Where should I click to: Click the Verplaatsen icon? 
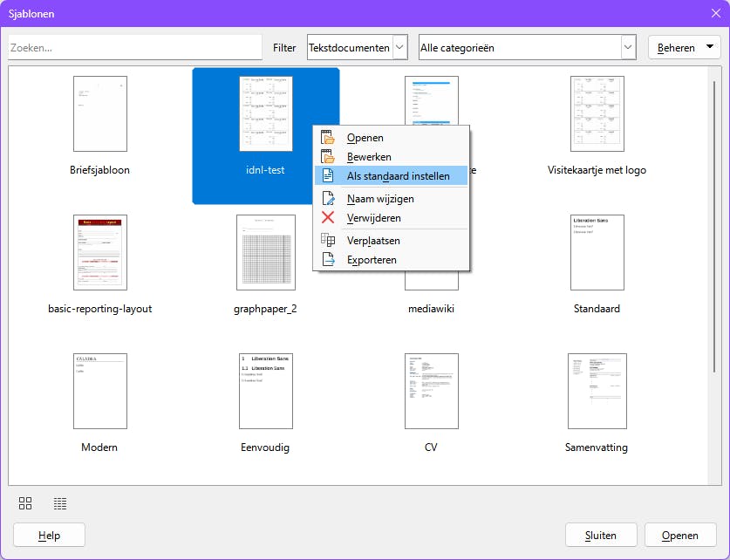click(328, 241)
